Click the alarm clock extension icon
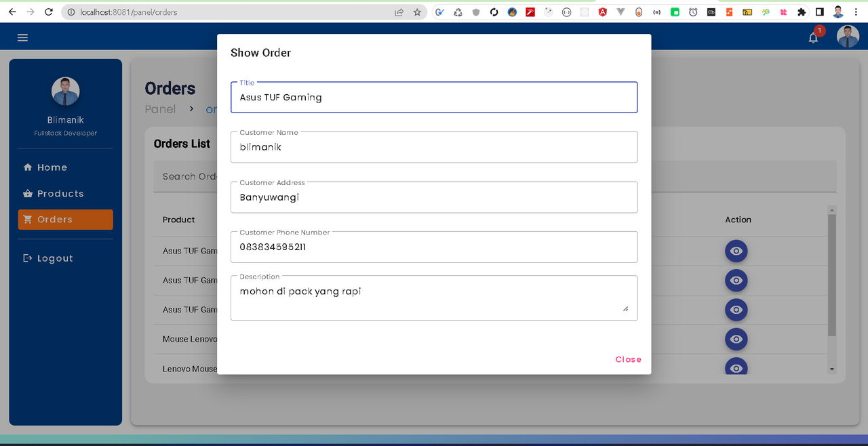This screenshot has width=868, height=446. click(x=693, y=12)
